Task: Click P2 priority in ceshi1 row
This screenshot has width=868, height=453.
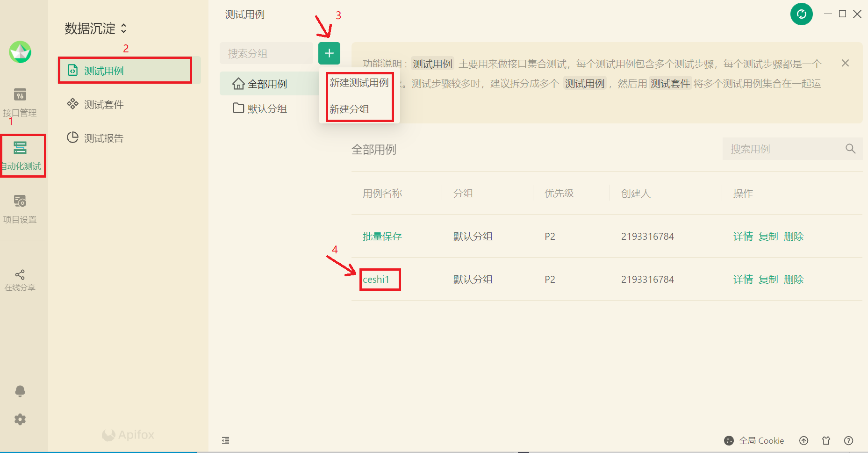Action: pos(550,280)
